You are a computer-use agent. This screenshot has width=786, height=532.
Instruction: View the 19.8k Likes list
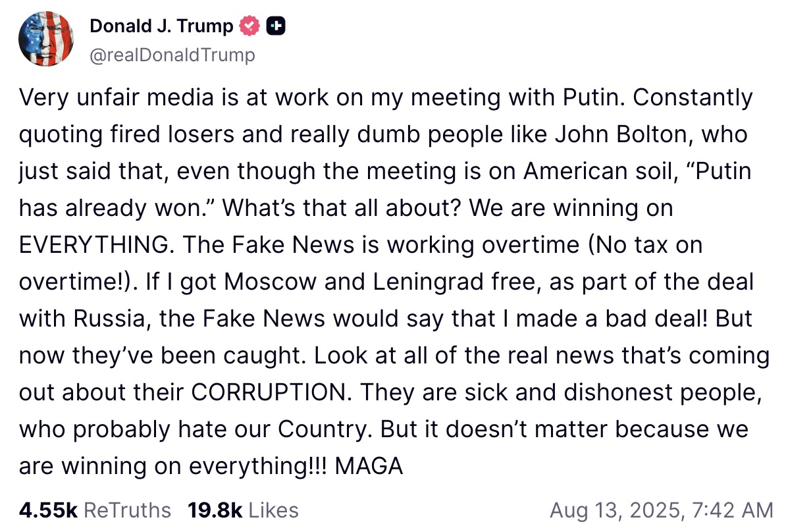point(243,510)
